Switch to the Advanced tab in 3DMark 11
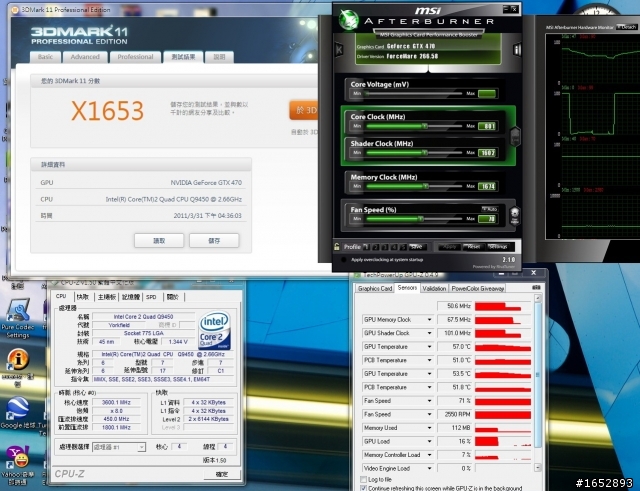The height and width of the screenshot is (491, 640). click(85, 57)
